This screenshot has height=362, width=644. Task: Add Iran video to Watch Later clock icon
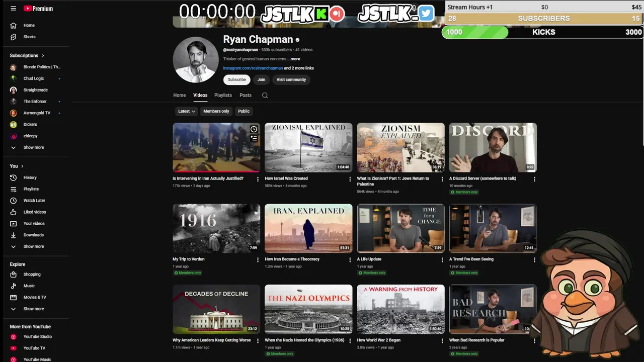pyautogui.click(x=254, y=129)
